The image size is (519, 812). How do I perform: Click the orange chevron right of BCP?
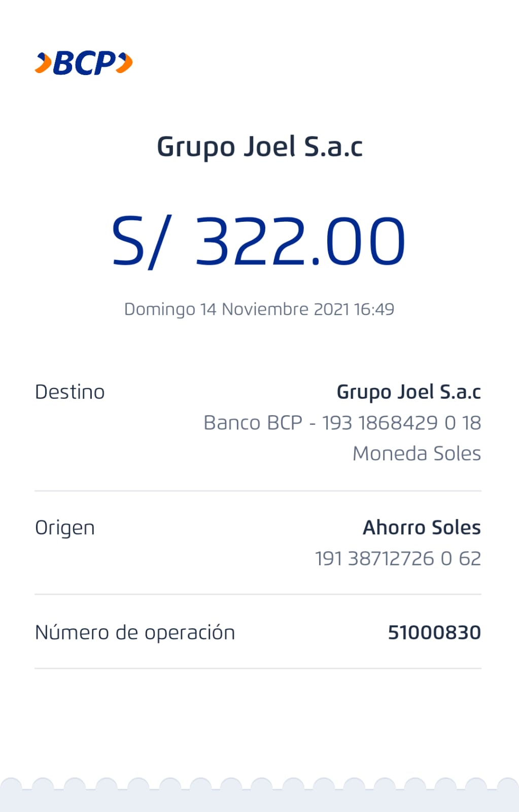pos(125,63)
